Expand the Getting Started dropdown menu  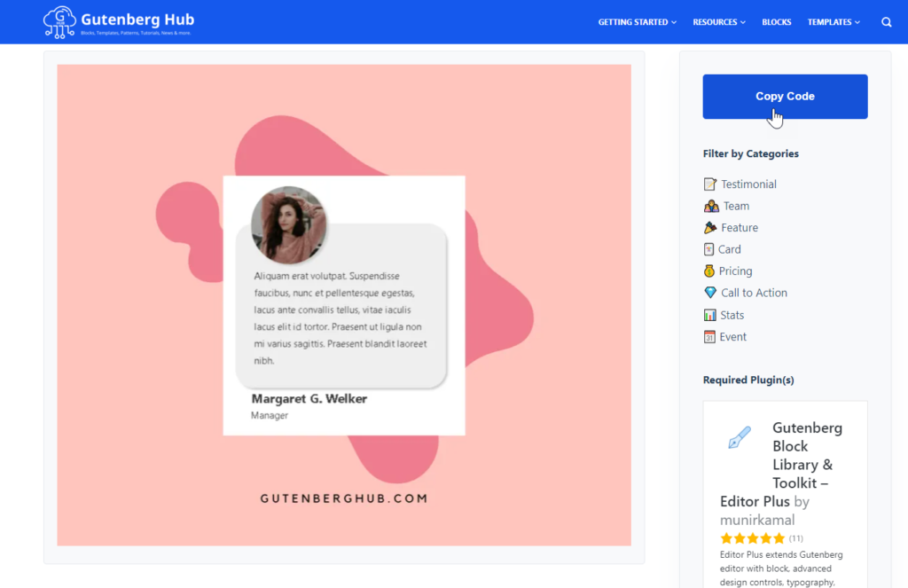[x=637, y=22]
